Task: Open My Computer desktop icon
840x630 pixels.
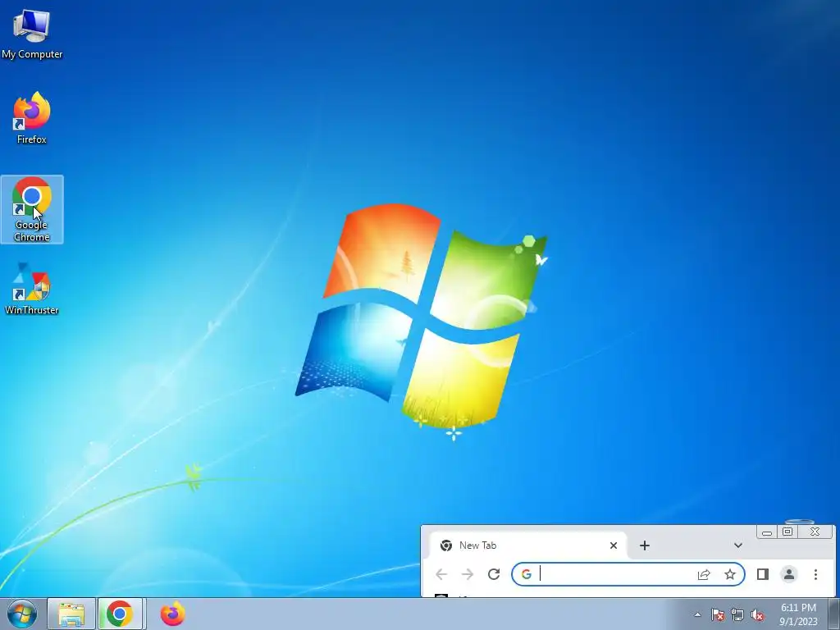Action: (32, 33)
